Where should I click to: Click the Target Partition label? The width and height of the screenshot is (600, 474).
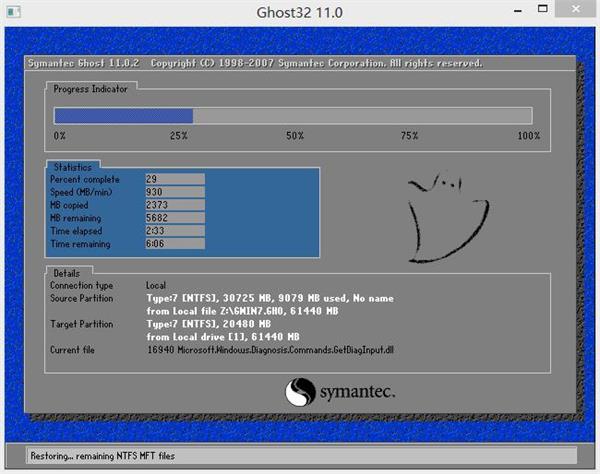82,324
